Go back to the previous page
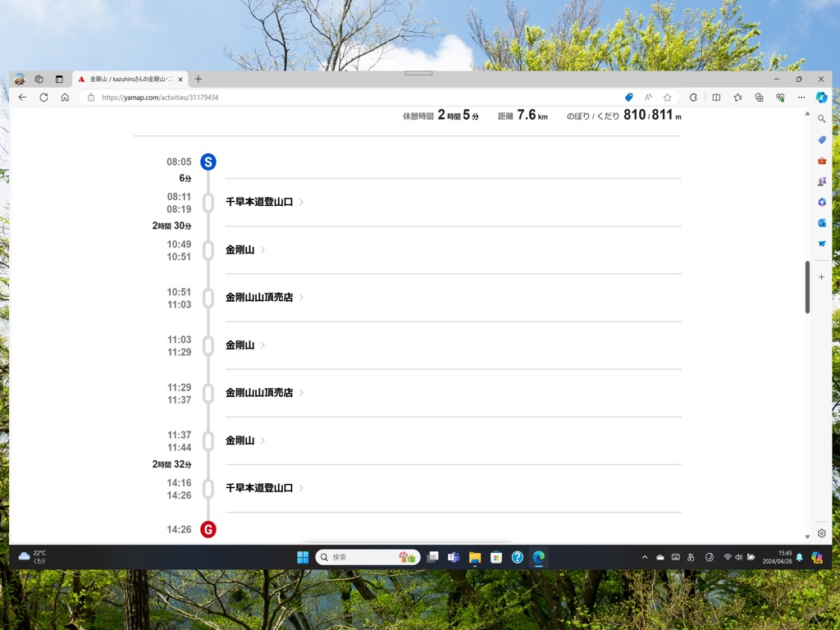The width and height of the screenshot is (840, 630). pos(22,97)
